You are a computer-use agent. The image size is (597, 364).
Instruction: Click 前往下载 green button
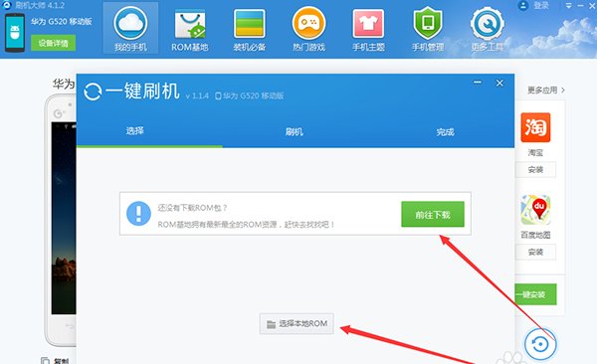tap(433, 215)
